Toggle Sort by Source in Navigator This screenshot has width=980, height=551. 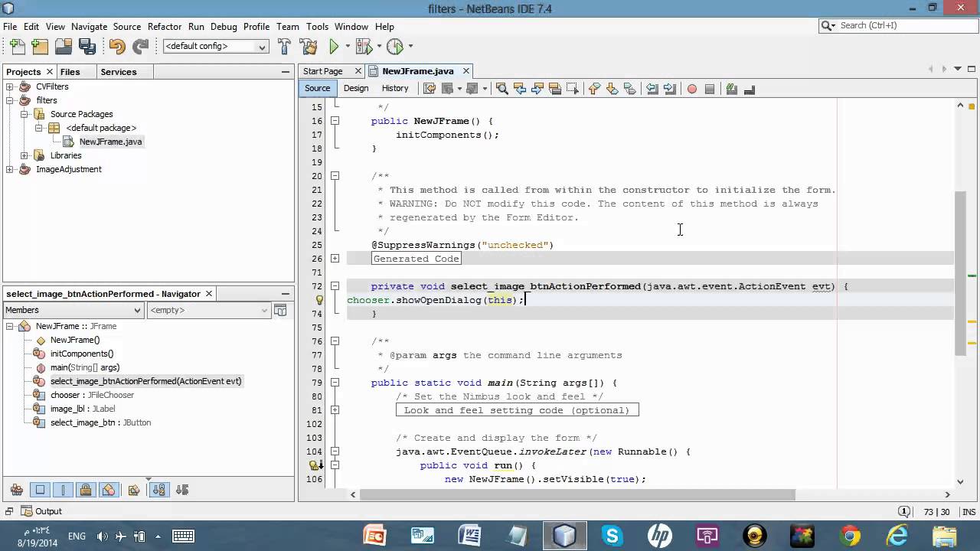(x=182, y=490)
